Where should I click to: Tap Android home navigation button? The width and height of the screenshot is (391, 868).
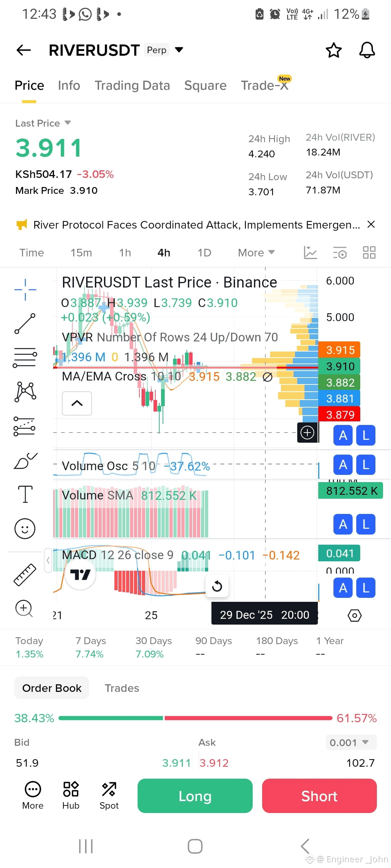point(195,846)
